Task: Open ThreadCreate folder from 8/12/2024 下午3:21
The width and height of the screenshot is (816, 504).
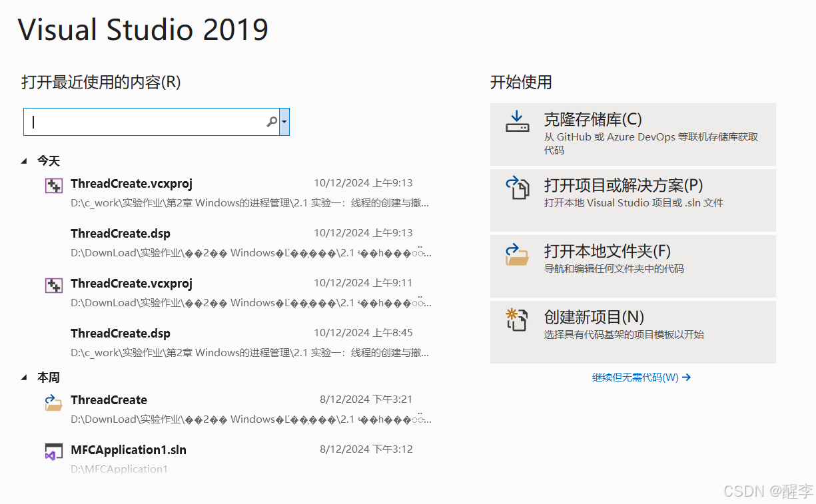Action: [236, 409]
